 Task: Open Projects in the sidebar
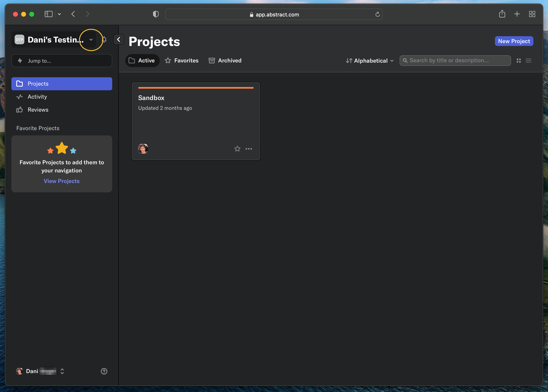[x=62, y=84]
